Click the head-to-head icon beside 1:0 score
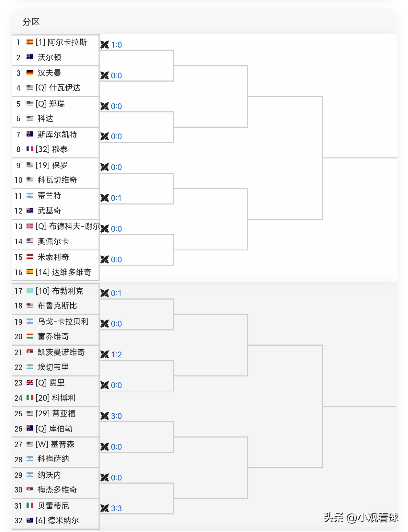The height and width of the screenshot is (532, 408). coord(105,45)
